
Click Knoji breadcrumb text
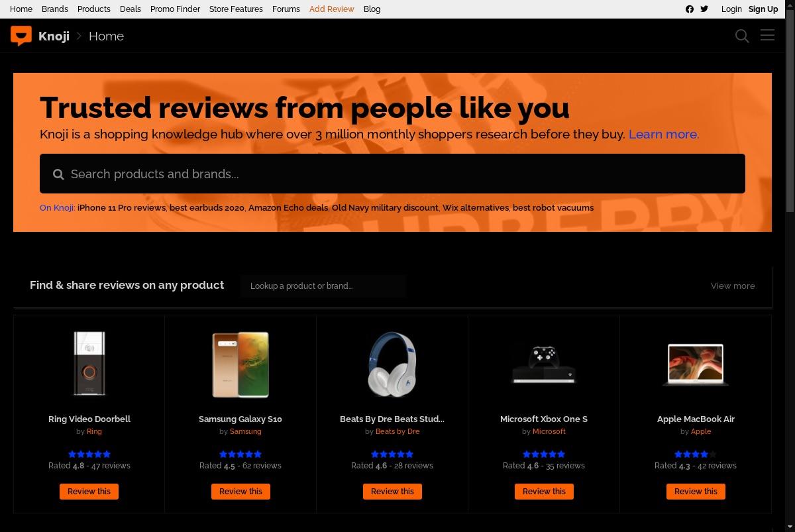(54, 36)
